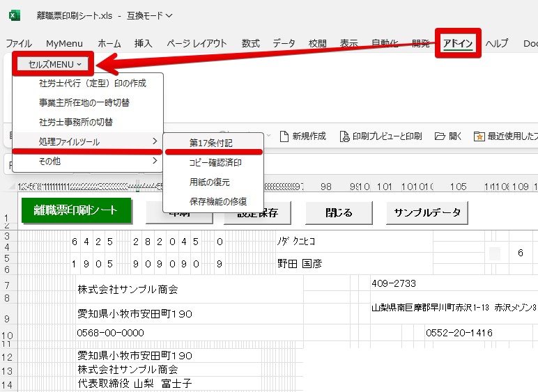Click the green 離職票印刷シート button
Screen dimensions: 538x392
pos(76,210)
